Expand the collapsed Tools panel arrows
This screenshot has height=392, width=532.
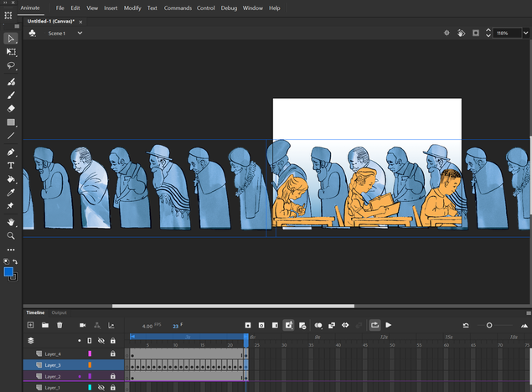(x=5, y=3)
